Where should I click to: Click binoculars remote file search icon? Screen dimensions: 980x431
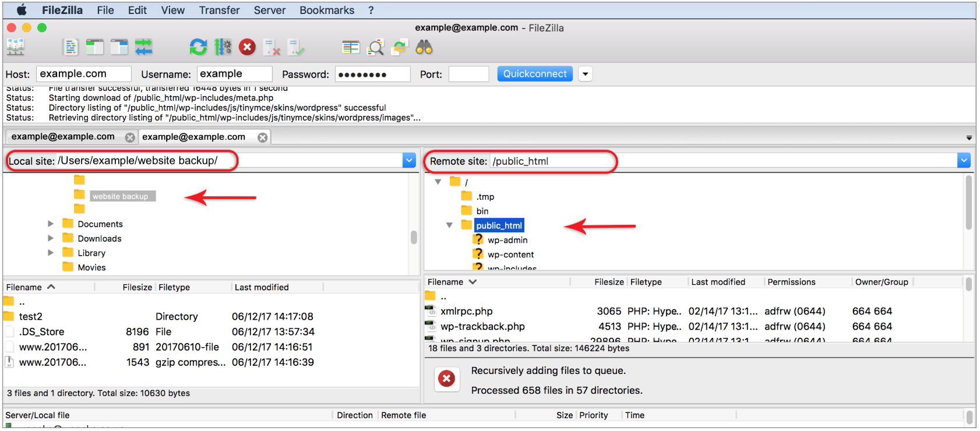[x=424, y=47]
